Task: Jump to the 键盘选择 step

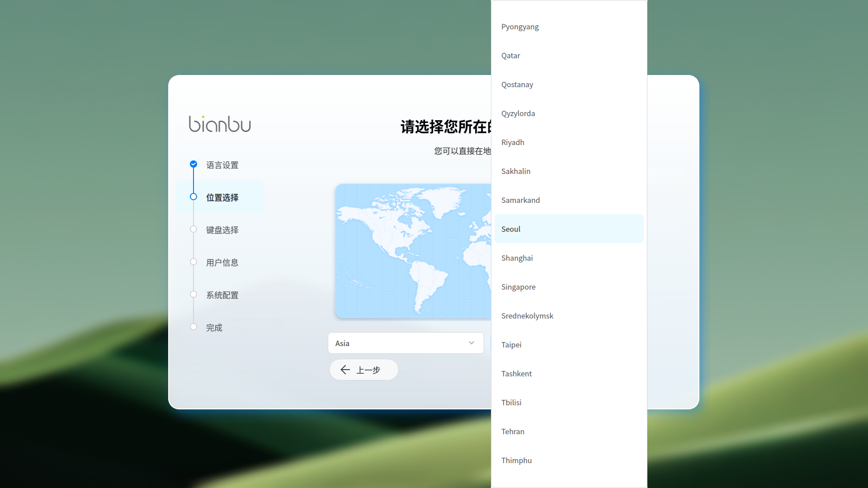Action: (222, 230)
